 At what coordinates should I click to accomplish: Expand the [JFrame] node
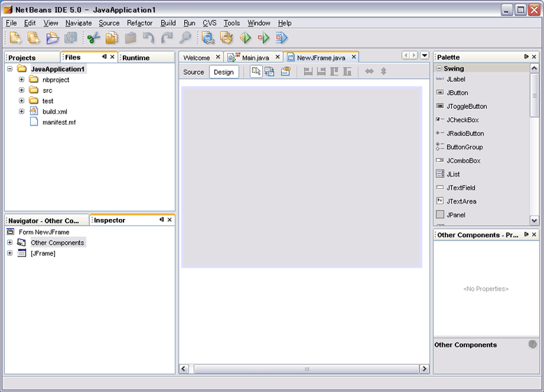tap(10, 253)
